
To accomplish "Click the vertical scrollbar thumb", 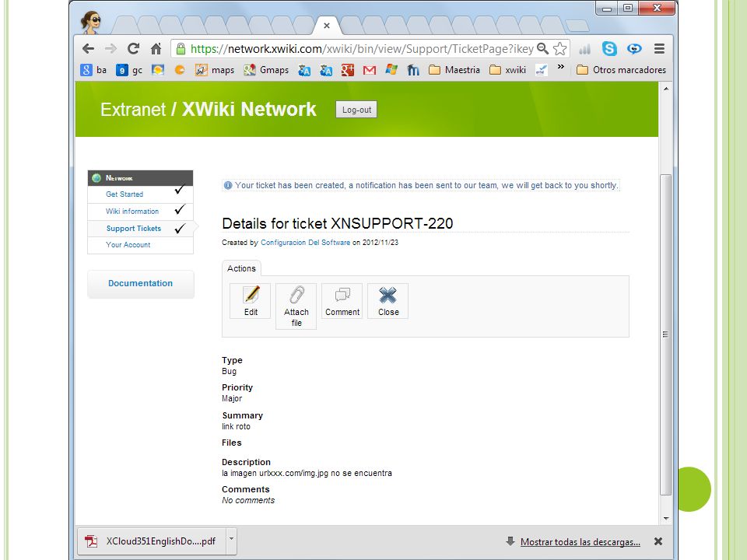I will pyautogui.click(x=666, y=334).
